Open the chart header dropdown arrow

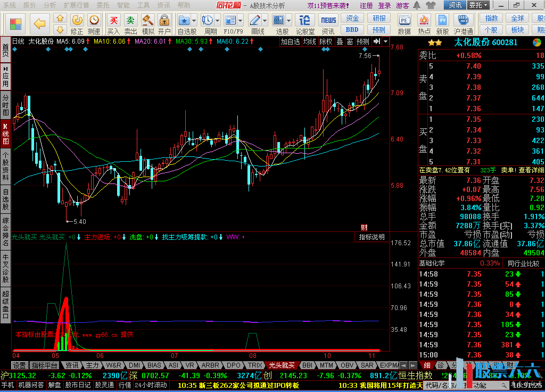tap(385, 41)
